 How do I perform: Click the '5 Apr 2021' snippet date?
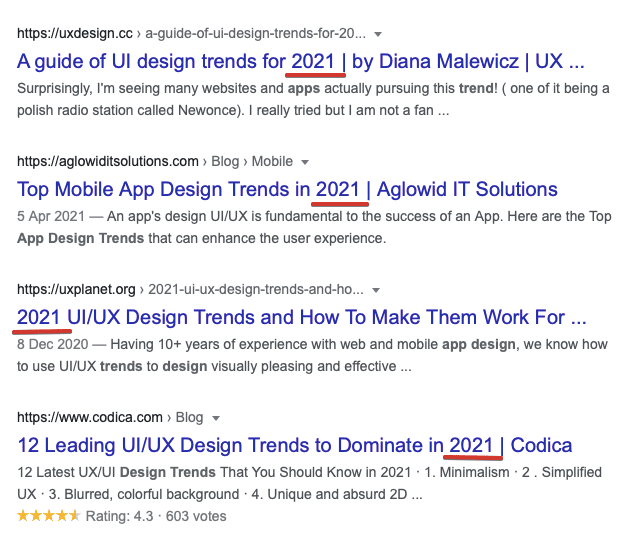pos(51,216)
